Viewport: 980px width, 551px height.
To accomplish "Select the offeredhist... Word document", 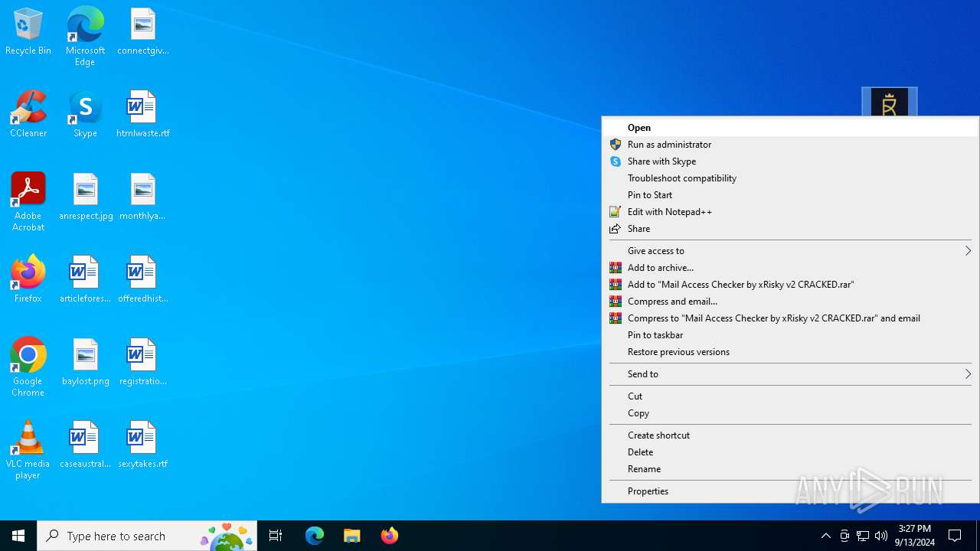I will coord(143,280).
